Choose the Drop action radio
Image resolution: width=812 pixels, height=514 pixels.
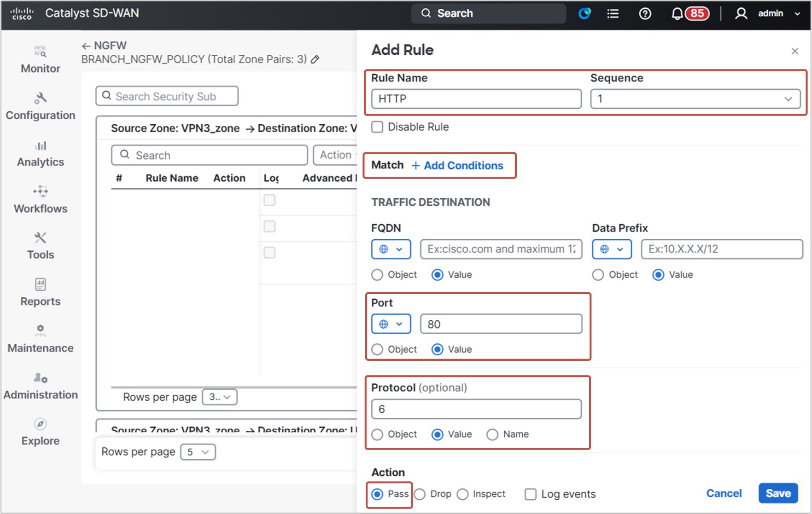pos(420,494)
